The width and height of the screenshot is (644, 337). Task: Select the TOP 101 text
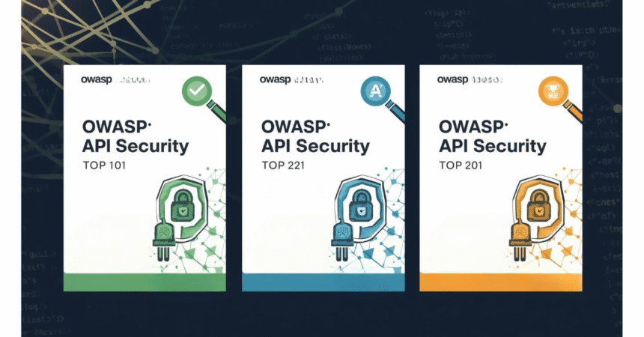click(104, 166)
